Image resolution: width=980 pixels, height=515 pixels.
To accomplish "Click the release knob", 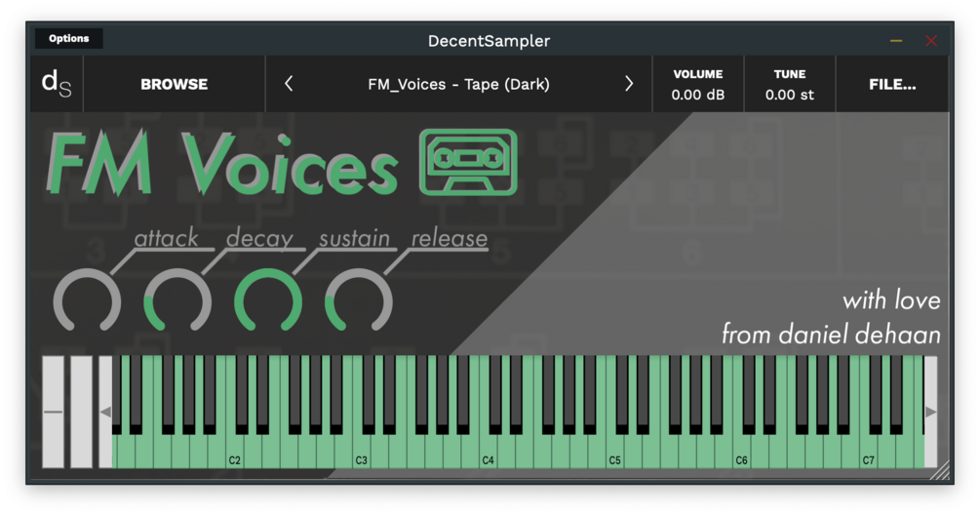I will pyautogui.click(x=359, y=300).
